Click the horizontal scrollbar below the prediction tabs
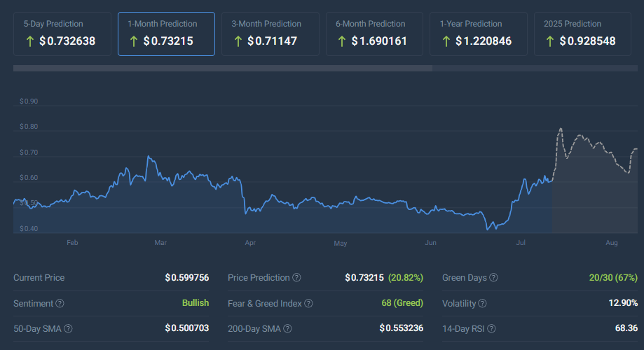The height and width of the screenshot is (350, 644). [223, 68]
